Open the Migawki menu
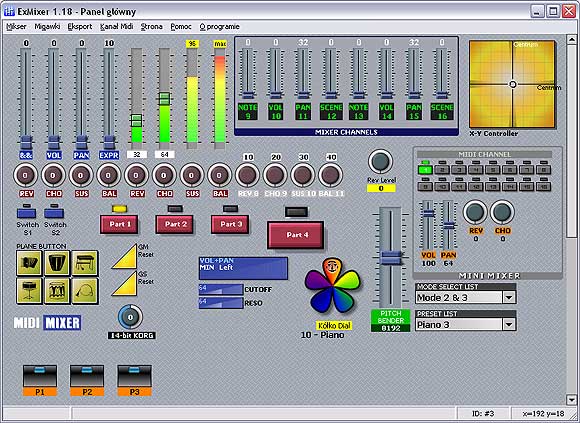Screen dimensions: 580x423 click(47, 27)
